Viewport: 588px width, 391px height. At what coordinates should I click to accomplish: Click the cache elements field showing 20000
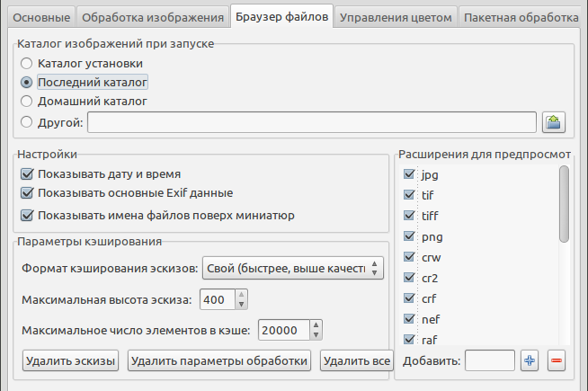click(284, 330)
